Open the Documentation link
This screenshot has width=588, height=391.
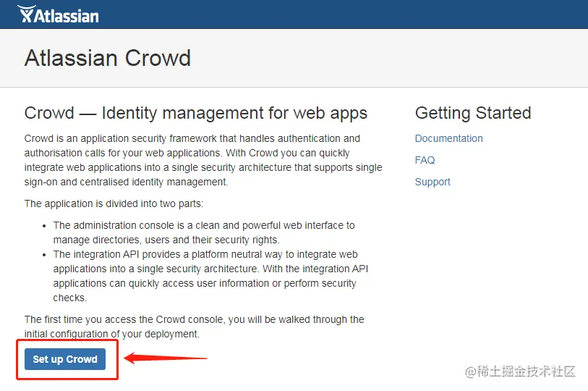coord(448,138)
